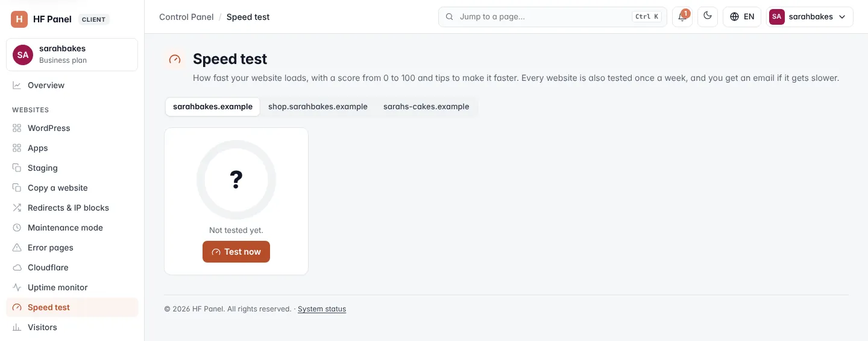Click the Visitors bar chart icon
Viewport: 868px width, 341px height.
pyautogui.click(x=17, y=327)
